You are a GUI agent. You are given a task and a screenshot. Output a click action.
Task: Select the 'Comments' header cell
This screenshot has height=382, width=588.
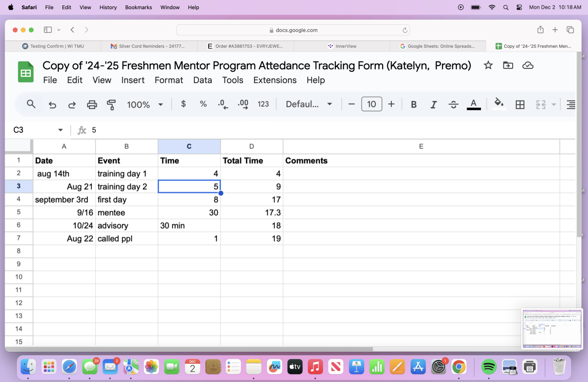422,161
